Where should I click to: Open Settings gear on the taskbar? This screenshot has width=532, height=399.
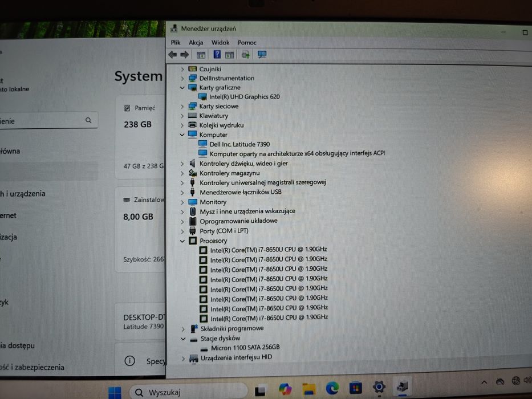[379, 387]
